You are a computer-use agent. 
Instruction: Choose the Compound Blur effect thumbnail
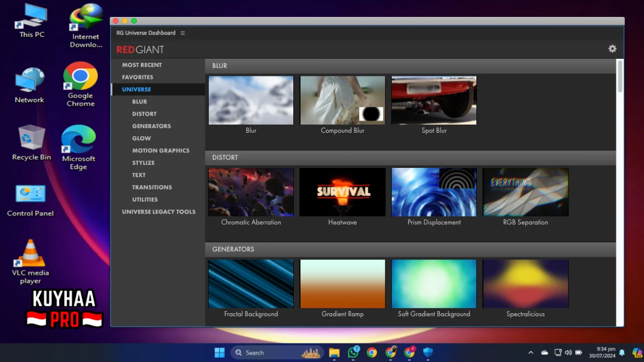pos(343,101)
